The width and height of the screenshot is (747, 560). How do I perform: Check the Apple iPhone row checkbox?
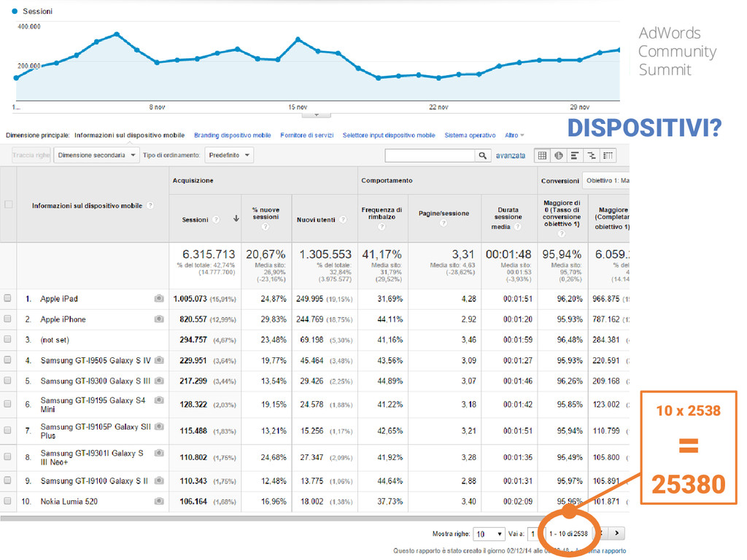point(8,319)
